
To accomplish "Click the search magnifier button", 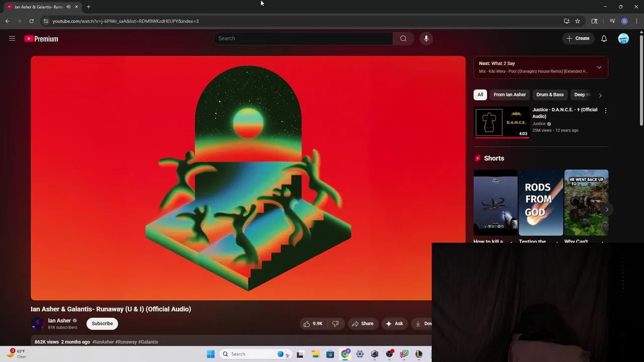I will tap(403, 38).
